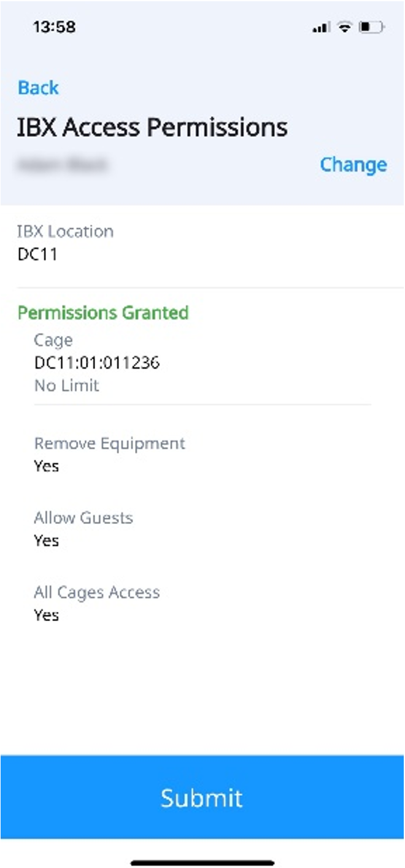Tap the home indicator bar

[x=202, y=862]
